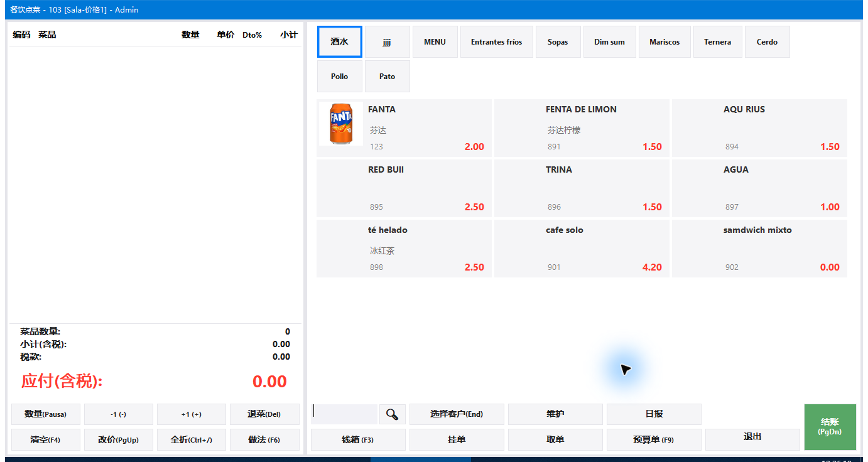Open the 预算单 (F9) pre-bill

(654, 440)
